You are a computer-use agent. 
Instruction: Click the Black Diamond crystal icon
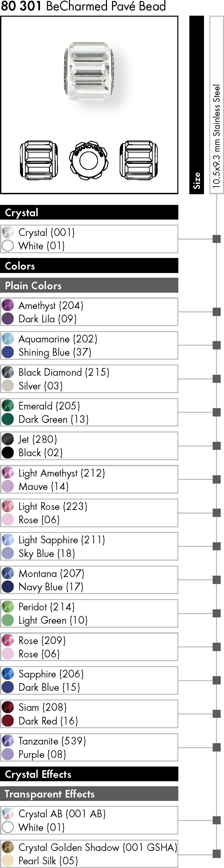(8, 372)
